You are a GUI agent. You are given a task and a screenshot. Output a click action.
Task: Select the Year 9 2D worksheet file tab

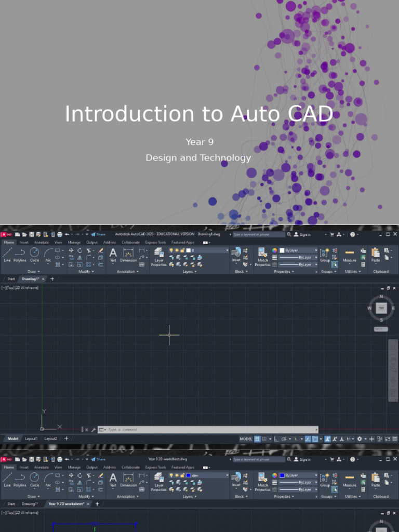tap(66, 504)
